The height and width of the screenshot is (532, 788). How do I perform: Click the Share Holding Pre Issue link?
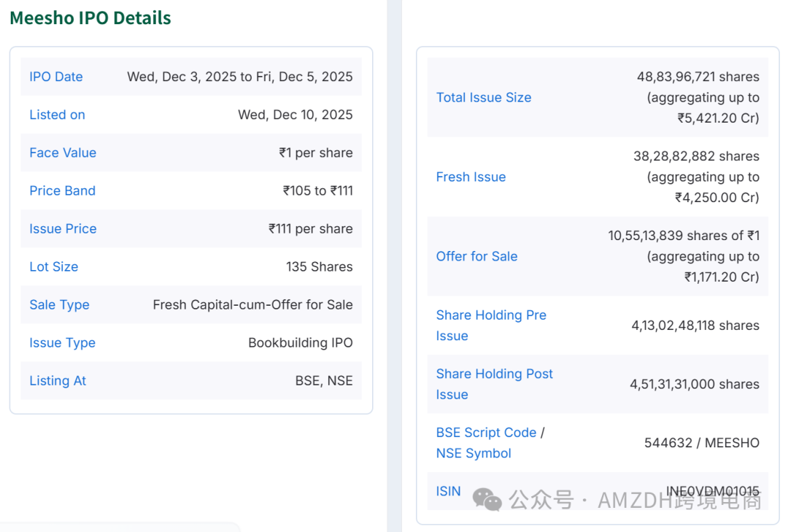click(x=491, y=325)
